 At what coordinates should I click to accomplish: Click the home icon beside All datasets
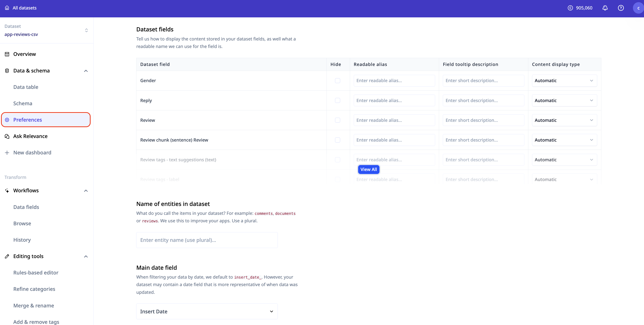click(x=7, y=8)
